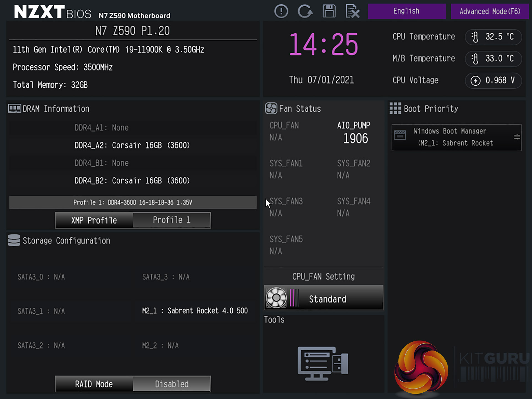
Task: Click the Boot Priority grid icon
Action: point(395,108)
